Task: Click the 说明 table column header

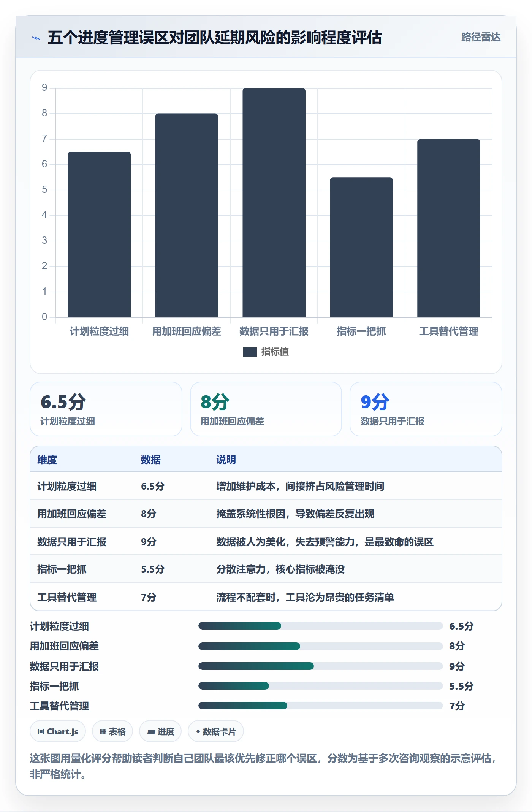Action: point(226,460)
